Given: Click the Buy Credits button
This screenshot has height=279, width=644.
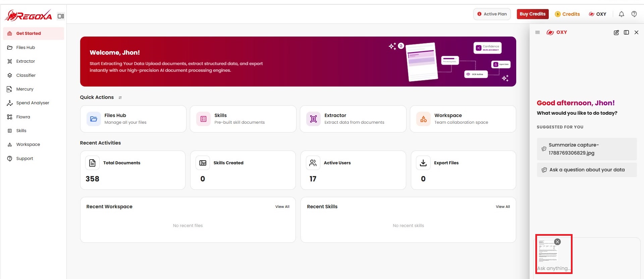Looking at the screenshot, I should click(533, 14).
